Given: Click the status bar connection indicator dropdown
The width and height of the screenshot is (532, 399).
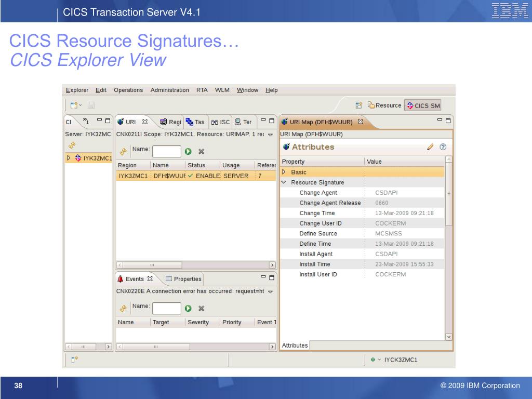Looking at the screenshot, I should 379,360.
